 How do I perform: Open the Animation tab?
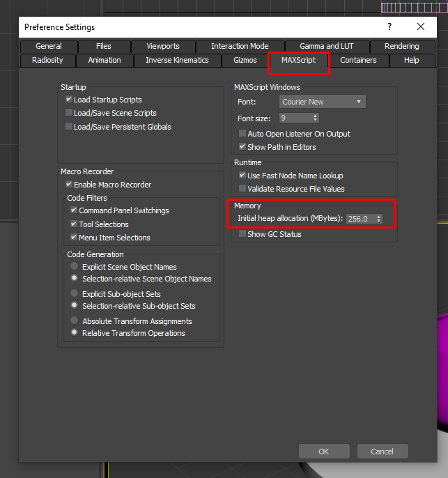point(105,60)
